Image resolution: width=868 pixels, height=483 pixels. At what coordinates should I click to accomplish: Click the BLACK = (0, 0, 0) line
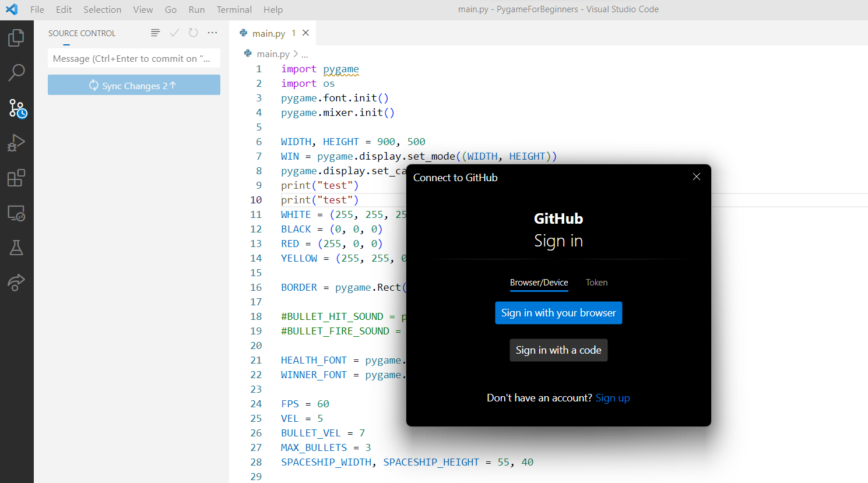point(332,229)
